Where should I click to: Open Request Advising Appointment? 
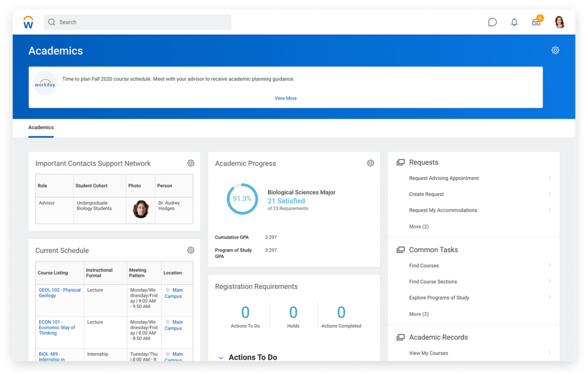[x=444, y=178]
